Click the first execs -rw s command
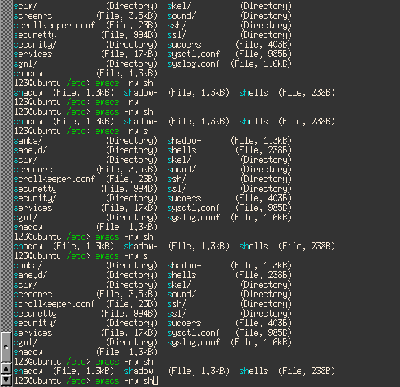400x387 pixels. 122,131
